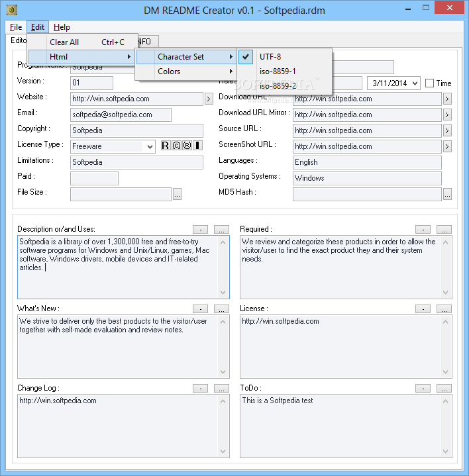Click the Website URL input field
The image size is (469, 476).
[x=136, y=99]
